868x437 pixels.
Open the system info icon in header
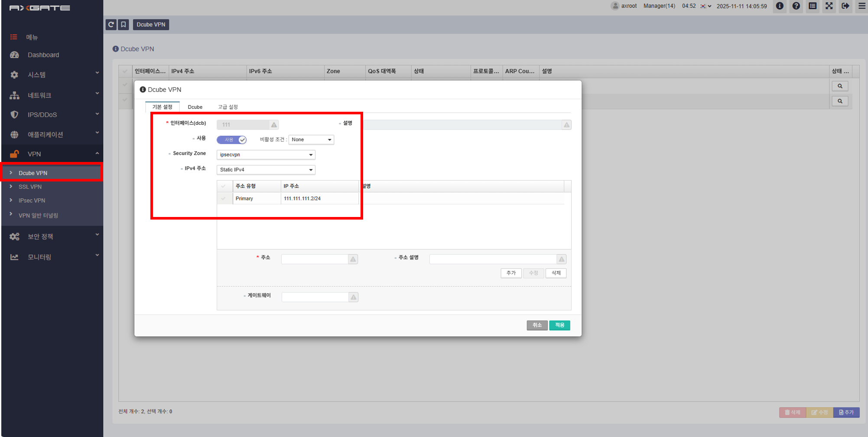pos(780,6)
